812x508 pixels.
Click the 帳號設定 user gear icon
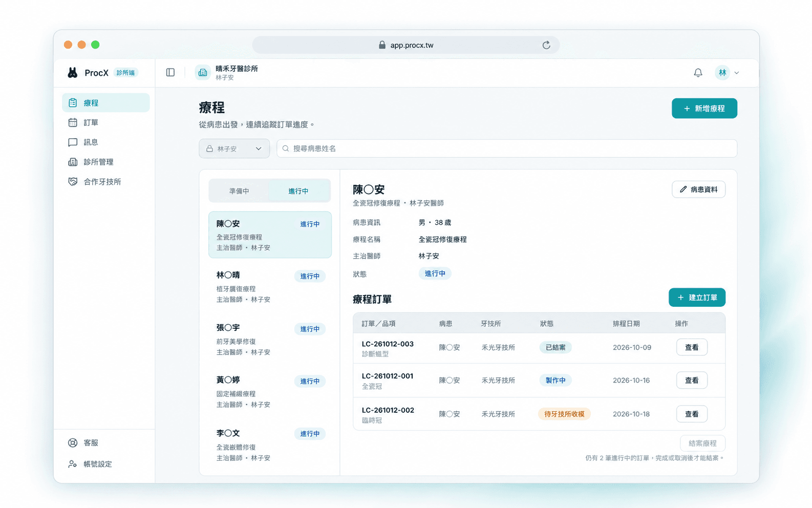[73, 464]
